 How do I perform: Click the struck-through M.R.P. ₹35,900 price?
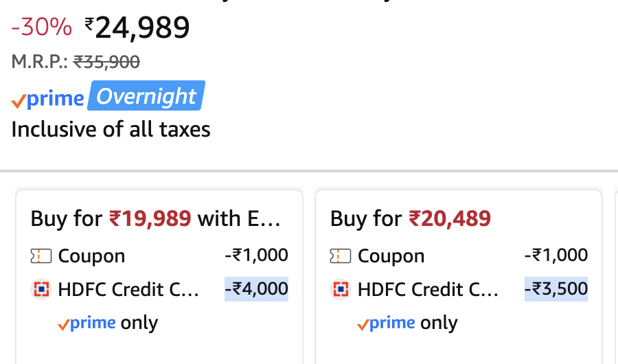106,62
